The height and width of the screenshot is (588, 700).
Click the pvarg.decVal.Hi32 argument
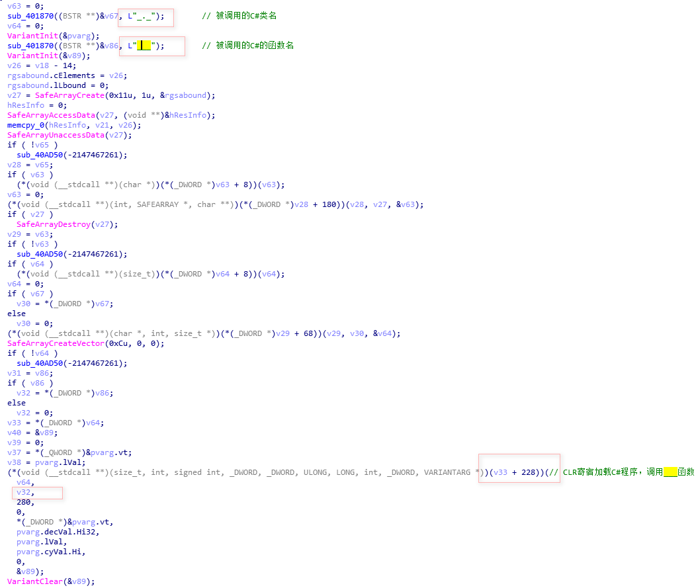(x=58, y=532)
